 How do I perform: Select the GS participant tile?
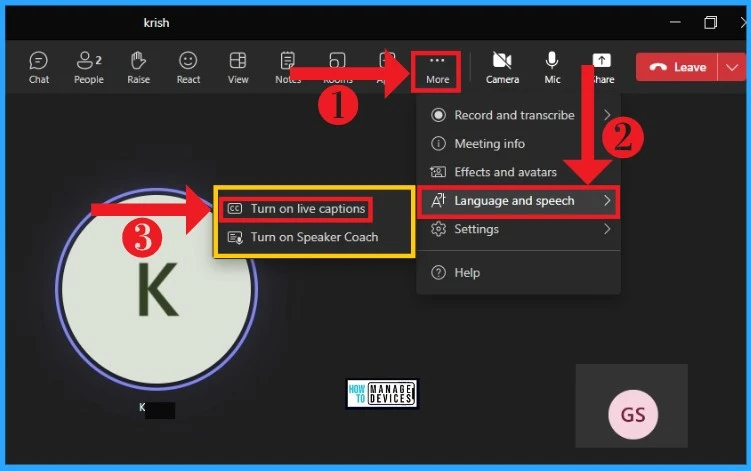pos(632,406)
